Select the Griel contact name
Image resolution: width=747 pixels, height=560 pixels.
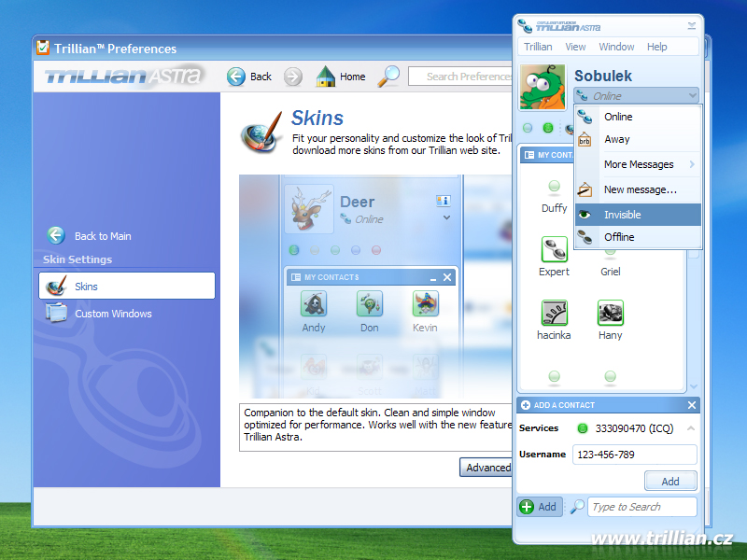611,272
